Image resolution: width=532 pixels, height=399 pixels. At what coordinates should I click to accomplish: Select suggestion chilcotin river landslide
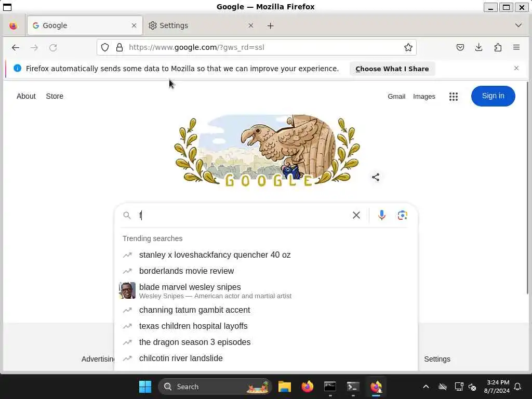click(266, 358)
